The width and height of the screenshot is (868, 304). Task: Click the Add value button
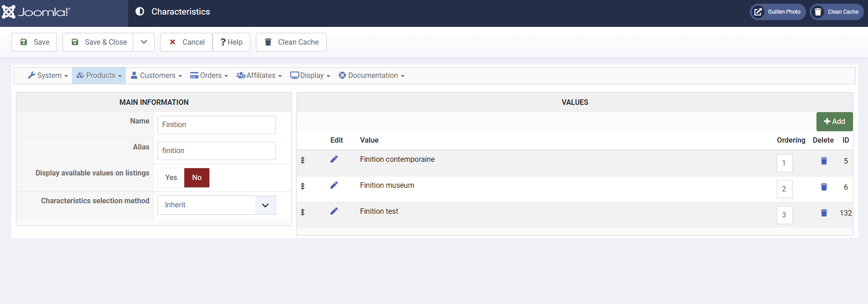(834, 122)
